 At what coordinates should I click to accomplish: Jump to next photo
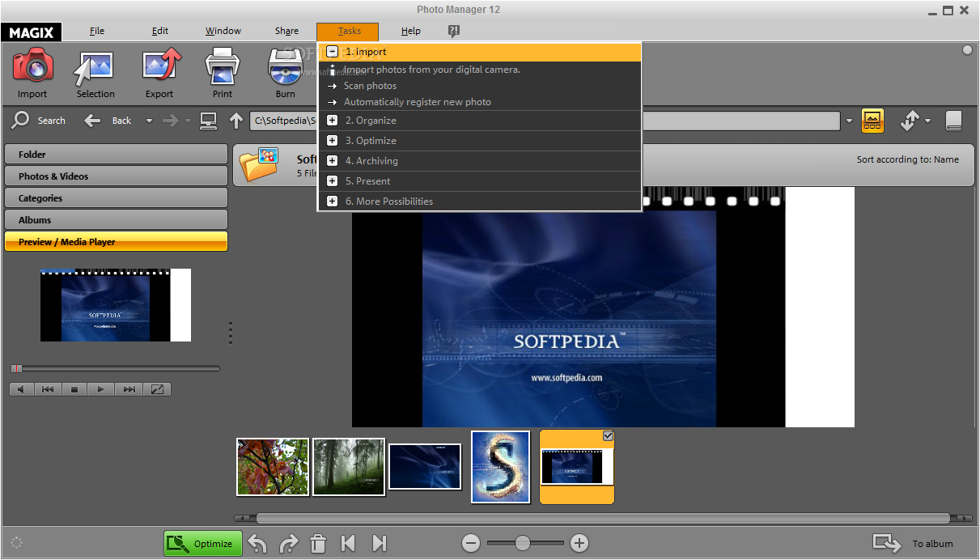click(379, 543)
